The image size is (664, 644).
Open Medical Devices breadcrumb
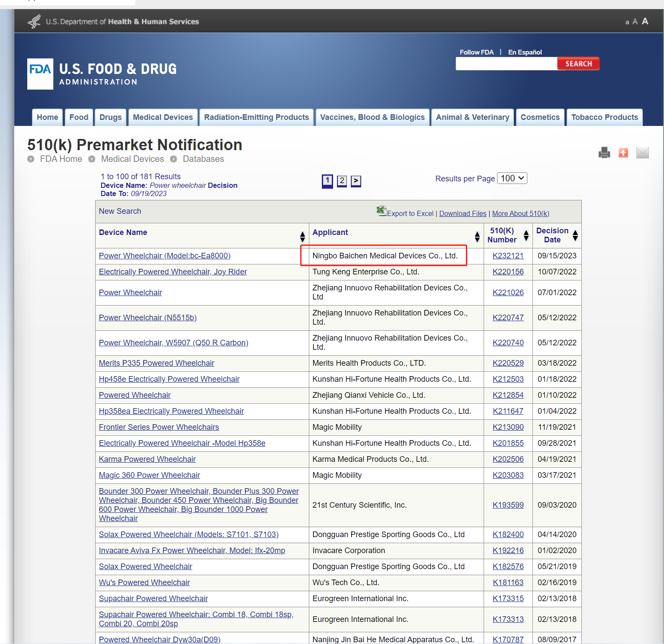tap(132, 159)
